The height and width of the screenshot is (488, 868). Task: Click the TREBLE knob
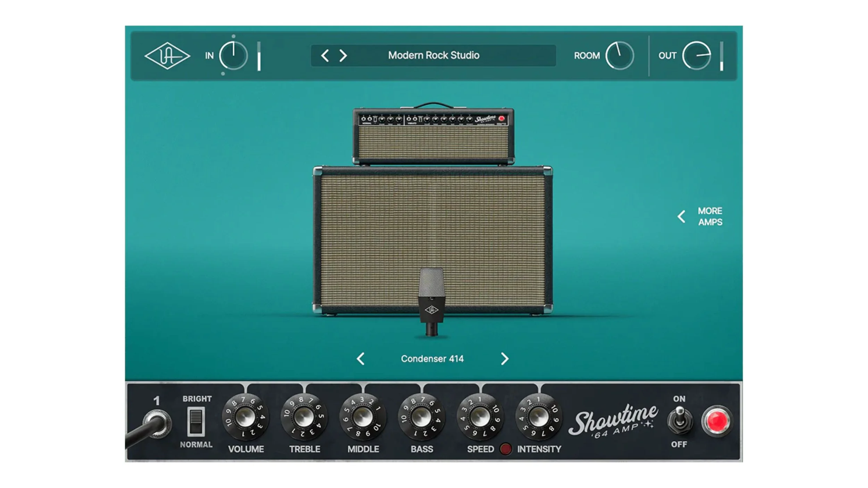pyautogui.click(x=304, y=417)
